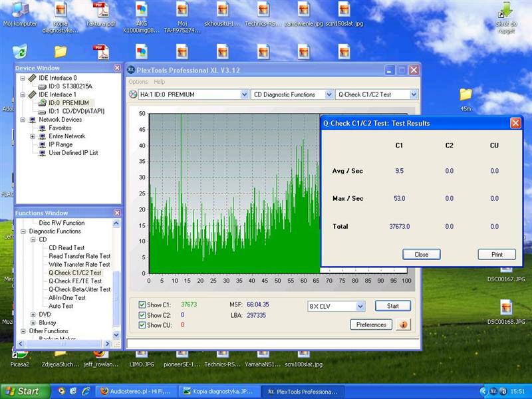Select the DSC00168.JPG desktop icon
532x399 pixels.
[x=506, y=312]
